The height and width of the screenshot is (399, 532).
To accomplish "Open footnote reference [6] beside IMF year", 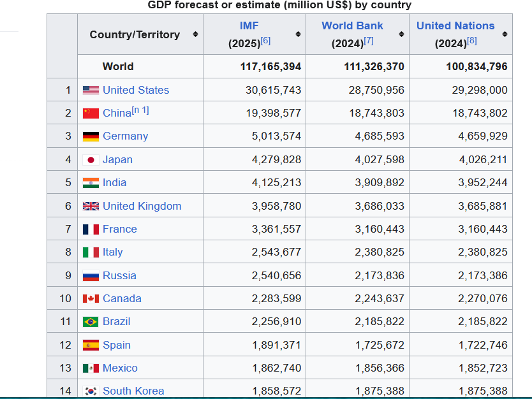I will tap(265, 41).
